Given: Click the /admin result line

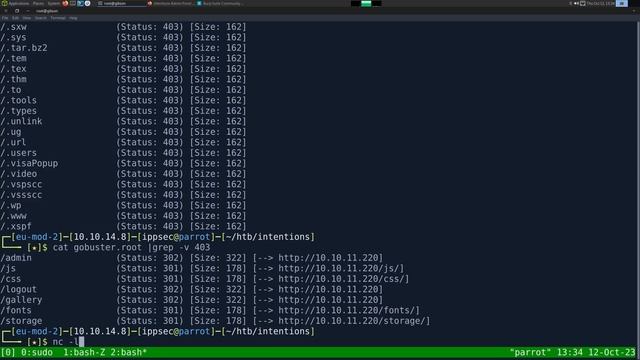Looking at the screenshot, I should pos(192,258).
